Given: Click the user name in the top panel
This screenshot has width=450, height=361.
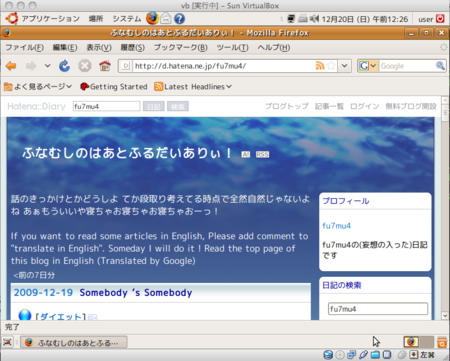Looking at the screenshot, I should tap(425, 19).
